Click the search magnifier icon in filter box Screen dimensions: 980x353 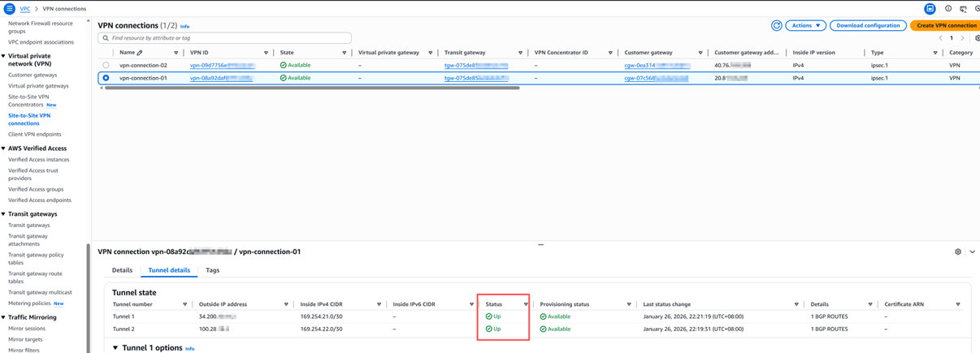[x=106, y=38]
